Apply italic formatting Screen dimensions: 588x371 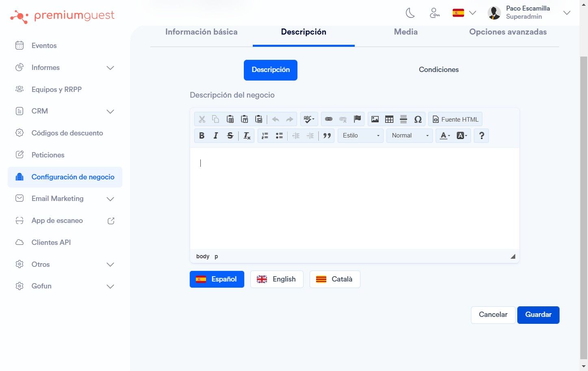216,136
